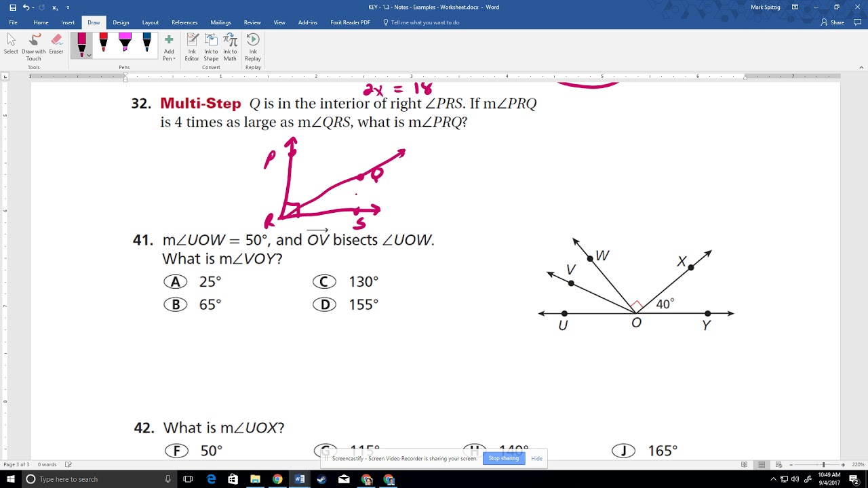This screenshot has height=488, width=868.
Task: Switch to the Mailings tab
Action: click(x=220, y=22)
